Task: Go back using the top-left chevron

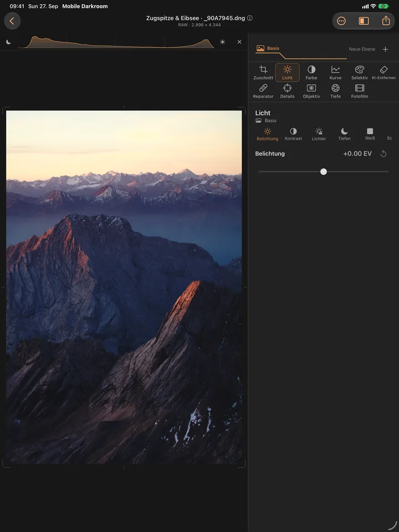Action: pos(12,21)
